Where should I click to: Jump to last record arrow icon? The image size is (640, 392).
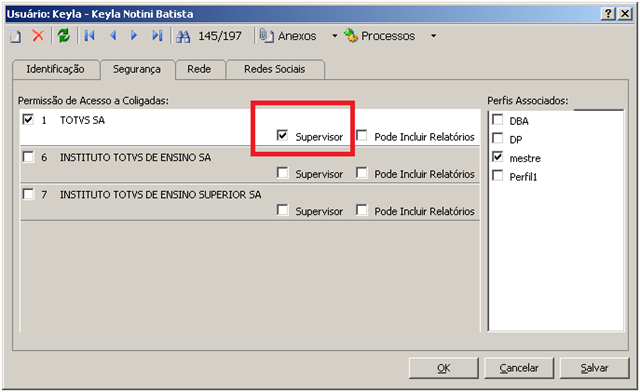[157, 36]
